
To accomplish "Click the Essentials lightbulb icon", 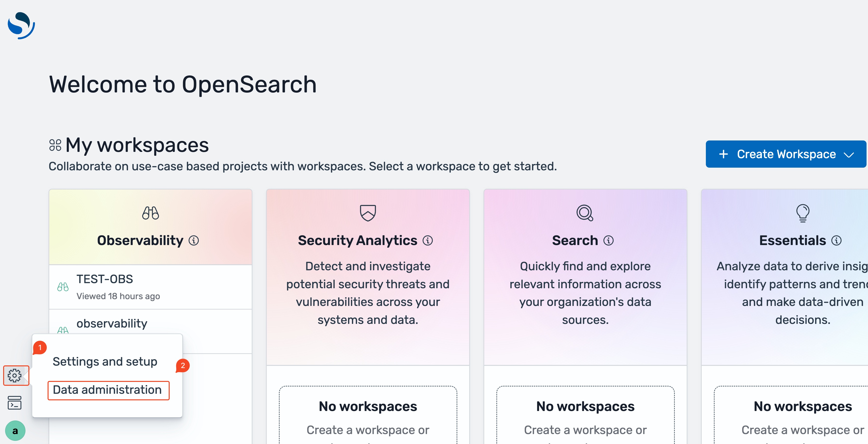I will (803, 213).
